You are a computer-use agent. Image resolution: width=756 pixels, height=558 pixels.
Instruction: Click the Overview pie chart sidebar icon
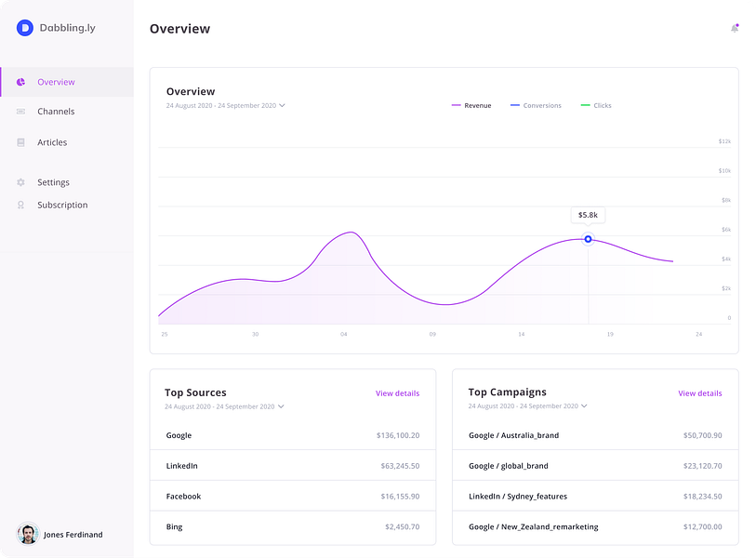[x=20, y=82]
